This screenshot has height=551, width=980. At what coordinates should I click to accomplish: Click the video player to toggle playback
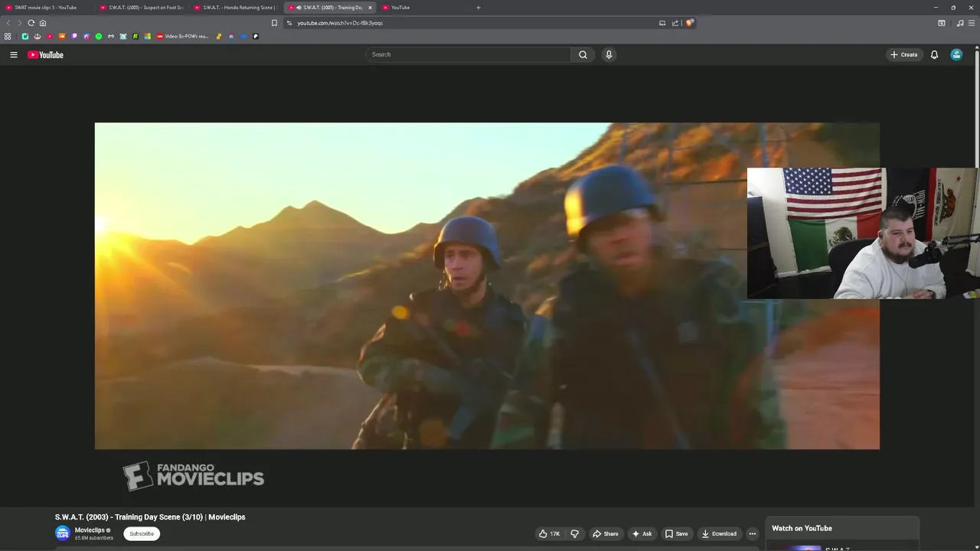tap(487, 285)
